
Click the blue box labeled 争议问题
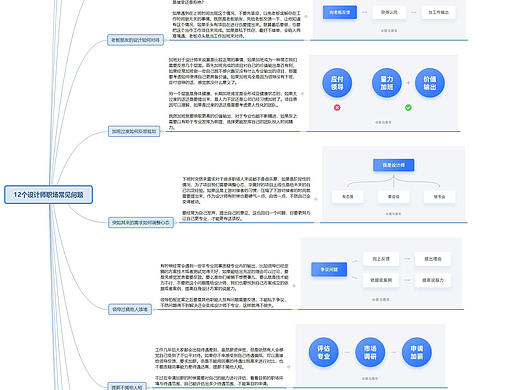[x=329, y=269]
